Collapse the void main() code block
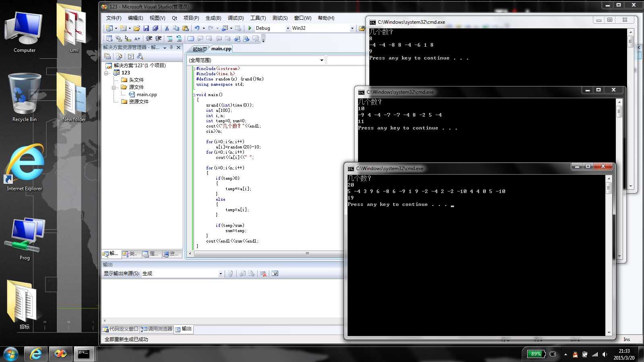The height and width of the screenshot is (362, 644). coord(194,95)
